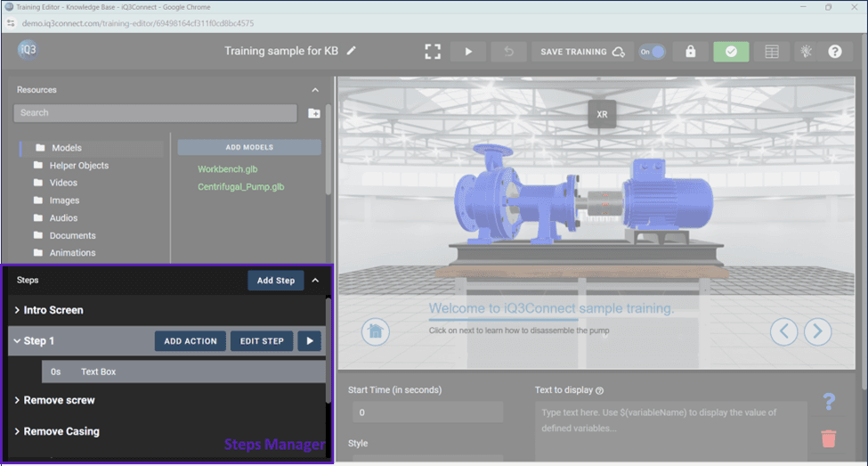Viewport: 868px width, 466px height.
Task: Edit the training title using the pencil icon
Action: tap(352, 51)
